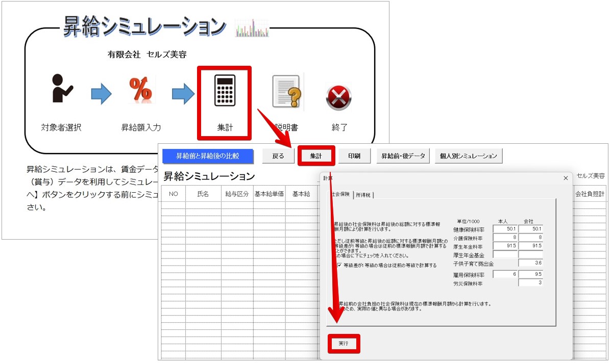Click the 集計 calculator icon
Viewport: 612px width, 364px height.
[x=225, y=90]
